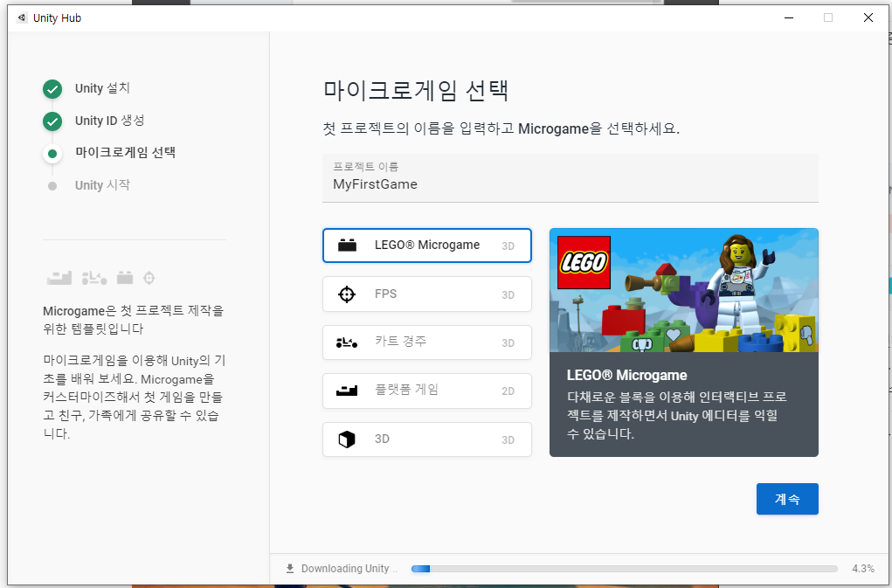Click the 마이크로게임 선택 page heading
Viewport: 892px width, 588px height.
click(x=416, y=90)
